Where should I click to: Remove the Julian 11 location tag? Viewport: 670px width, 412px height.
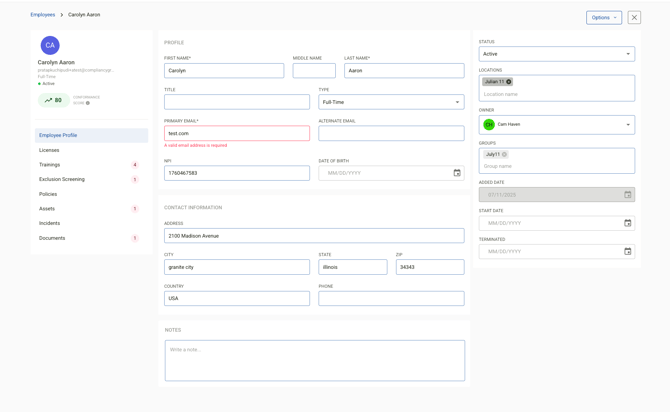click(x=508, y=82)
